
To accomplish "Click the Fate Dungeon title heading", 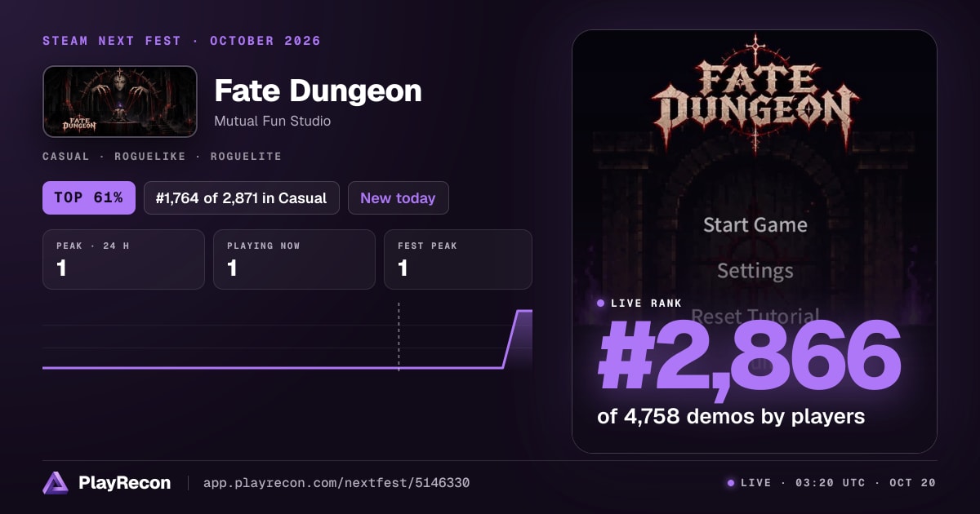I will click(318, 91).
